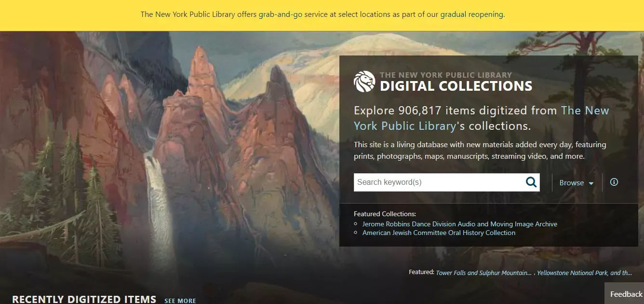Click the NYPL lion logo

coord(364,82)
